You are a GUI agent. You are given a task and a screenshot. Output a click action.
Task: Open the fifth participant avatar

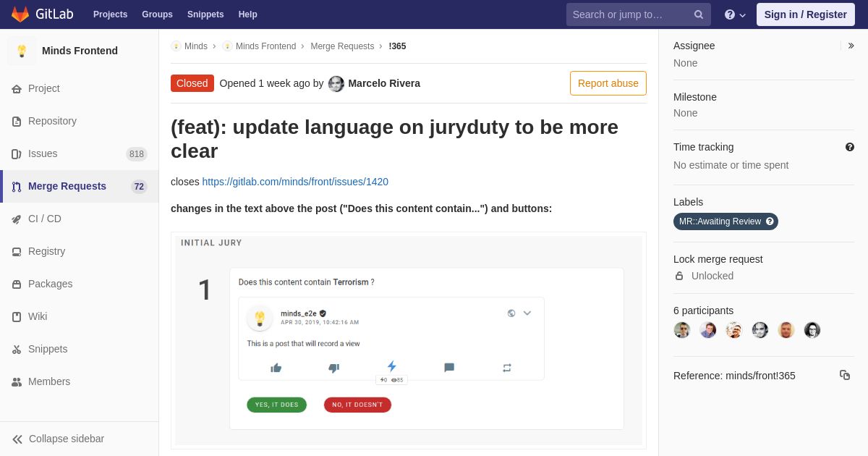coord(786,330)
